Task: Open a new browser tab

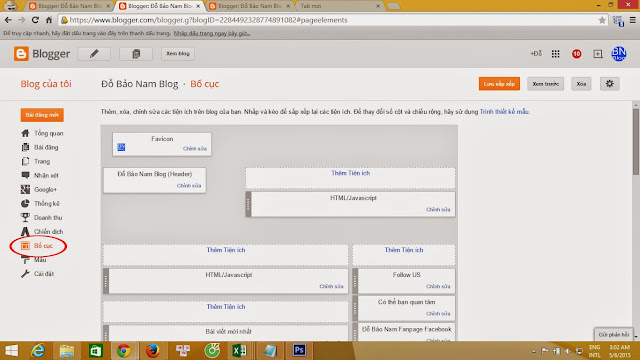Action: coord(393,6)
